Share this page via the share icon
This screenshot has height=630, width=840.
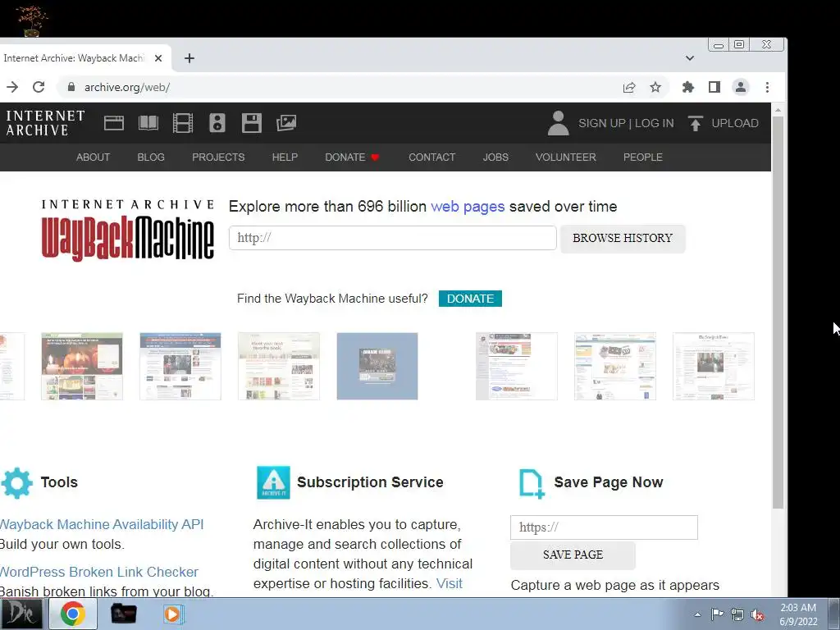pyautogui.click(x=629, y=87)
